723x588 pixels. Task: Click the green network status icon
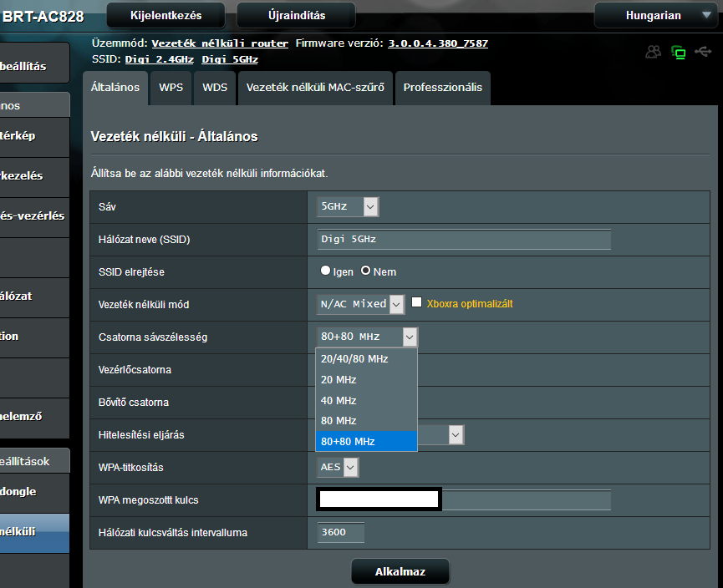tap(678, 52)
